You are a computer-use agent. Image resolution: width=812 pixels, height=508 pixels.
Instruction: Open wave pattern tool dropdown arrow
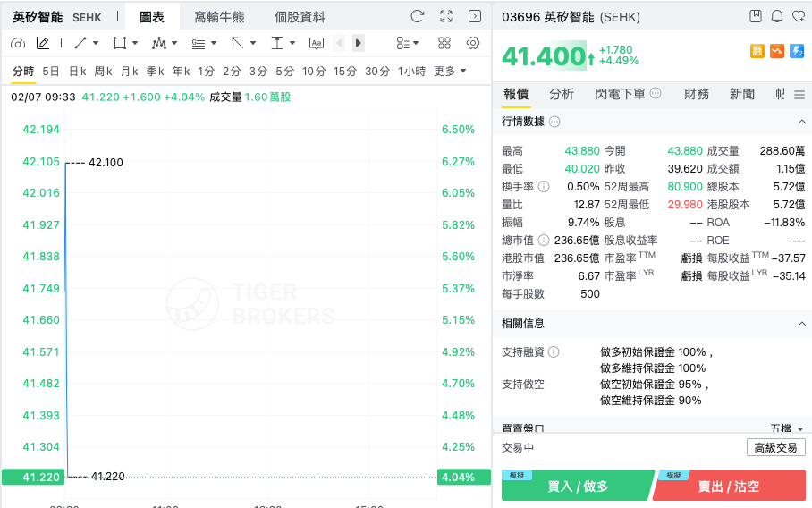(174, 43)
